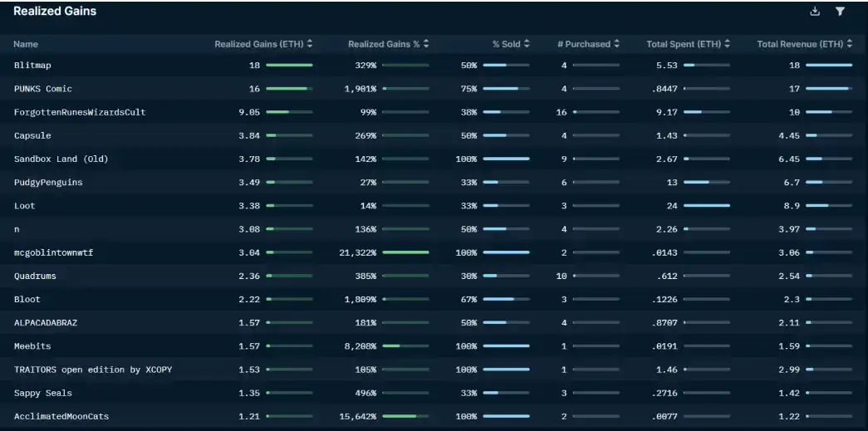
Task: Select the AcclimatedMoonCats row name
Action: (61, 416)
